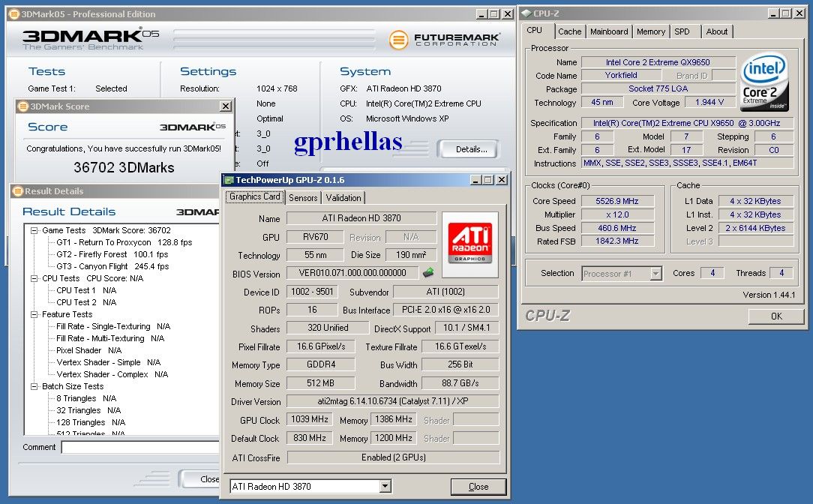Click the Default Clock 830 MHz field
The image size is (813, 504).
pos(310,438)
